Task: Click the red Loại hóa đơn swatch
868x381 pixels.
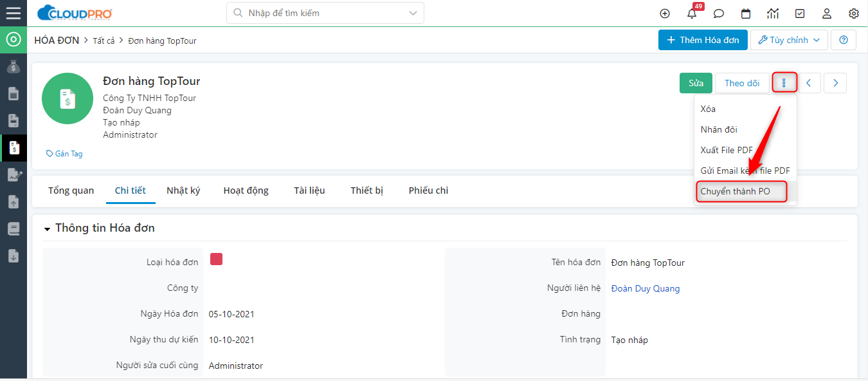Action: tap(216, 259)
